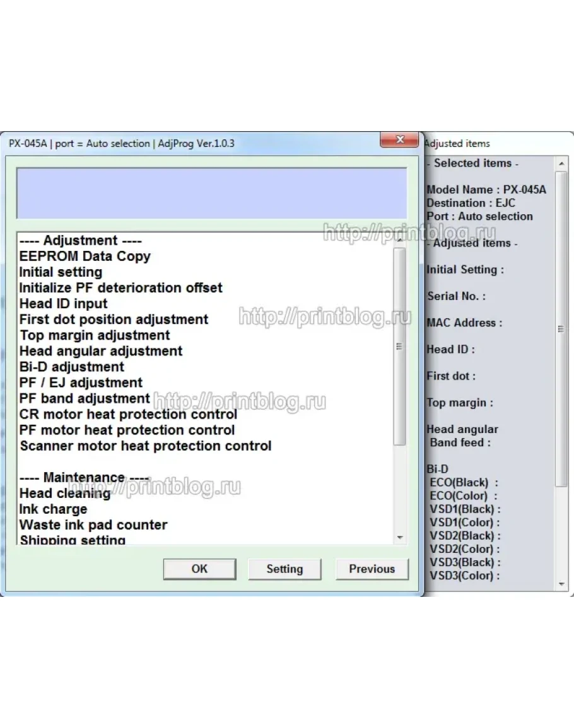Select Initial setting in list
This screenshot has width=574, height=728.
pyautogui.click(x=61, y=272)
